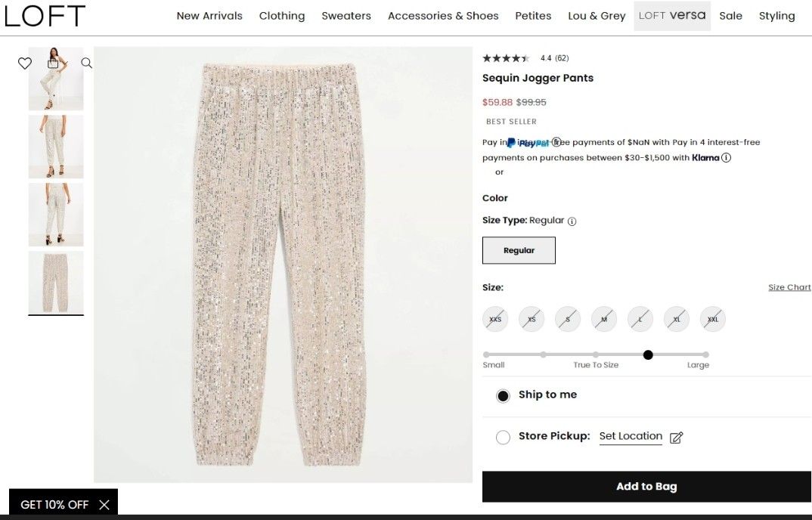Screen dimensions: 812x520
Task: Open the shopping bag icon
Action: (54, 63)
